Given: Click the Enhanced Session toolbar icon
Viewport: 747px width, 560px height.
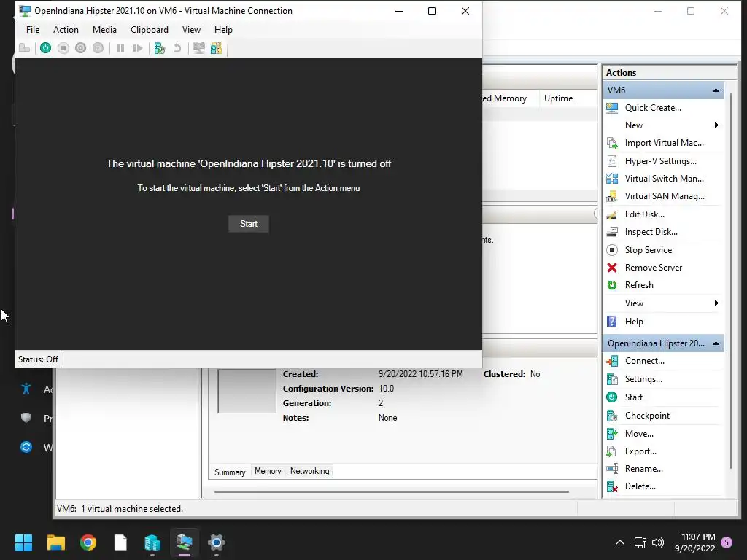Looking at the screenshot, I should click(x=198, y=48).
